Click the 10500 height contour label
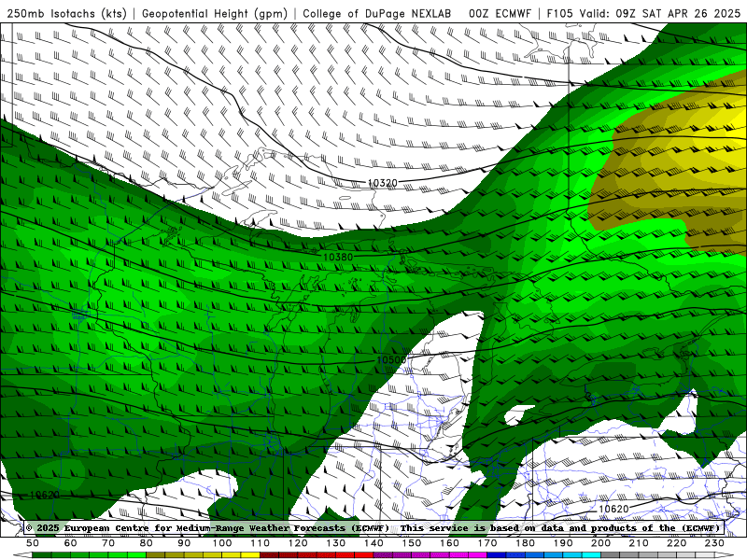The height and width of the screenshot is (560, 747). 391,360
